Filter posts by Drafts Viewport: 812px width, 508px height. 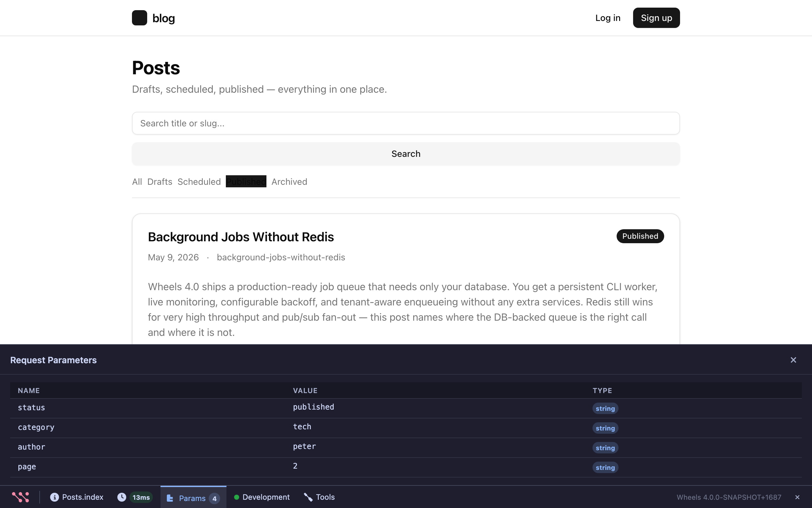coord(160,181)
